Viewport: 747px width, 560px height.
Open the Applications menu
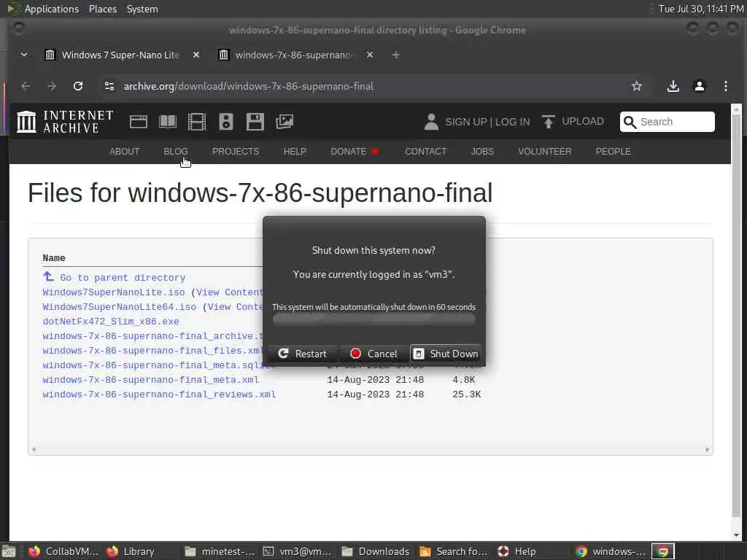pyautogui.click(x=52, y=9)
